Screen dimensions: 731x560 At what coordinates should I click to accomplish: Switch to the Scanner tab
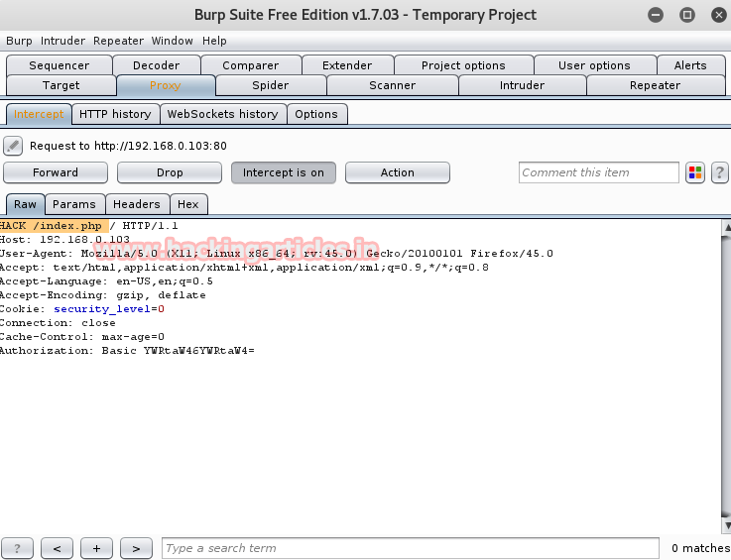click(x=393, y=85)
